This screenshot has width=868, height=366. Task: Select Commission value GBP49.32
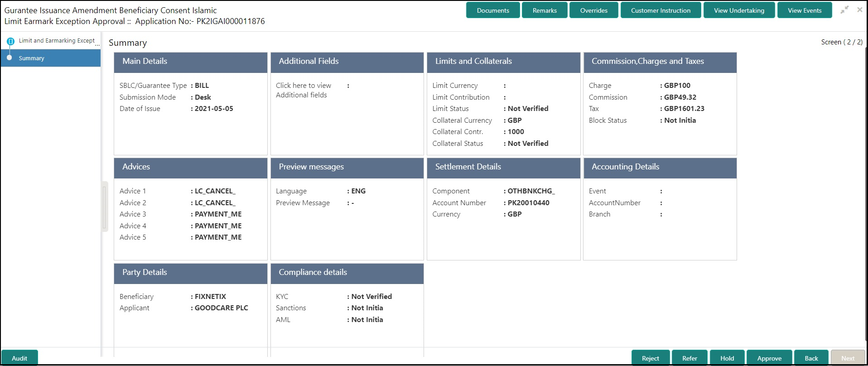tap(680, 97)
